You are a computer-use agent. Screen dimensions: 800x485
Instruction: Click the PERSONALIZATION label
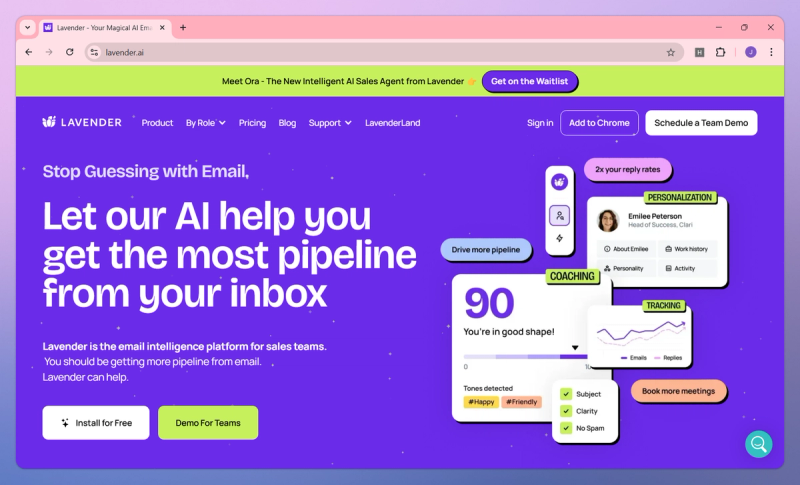pos(680,197)
